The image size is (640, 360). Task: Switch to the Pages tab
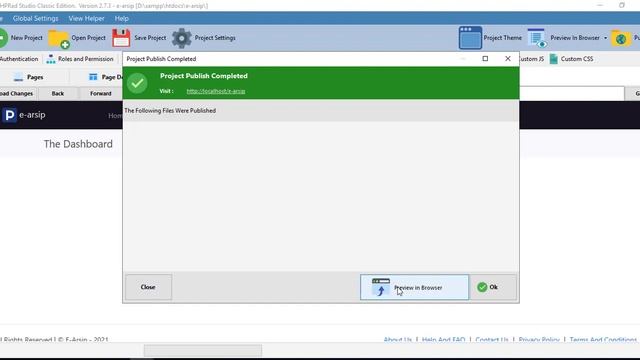tap(29, 77)
